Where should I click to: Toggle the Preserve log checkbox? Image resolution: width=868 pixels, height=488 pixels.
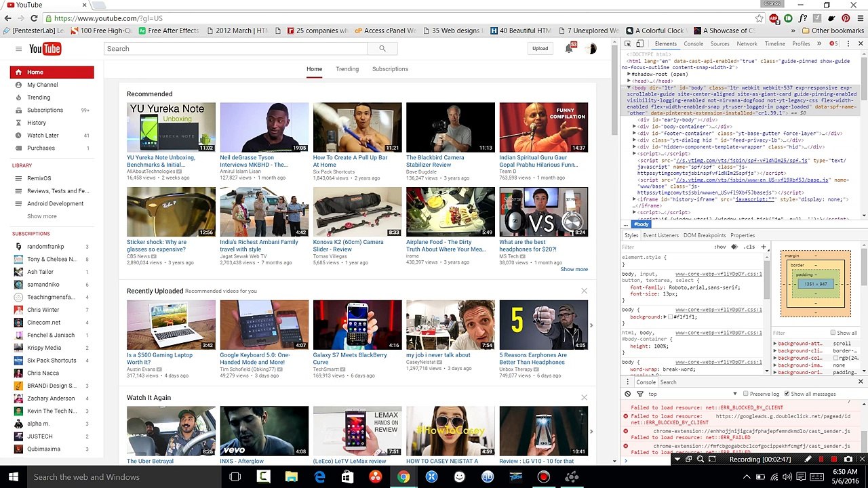(x=745, y=394)
